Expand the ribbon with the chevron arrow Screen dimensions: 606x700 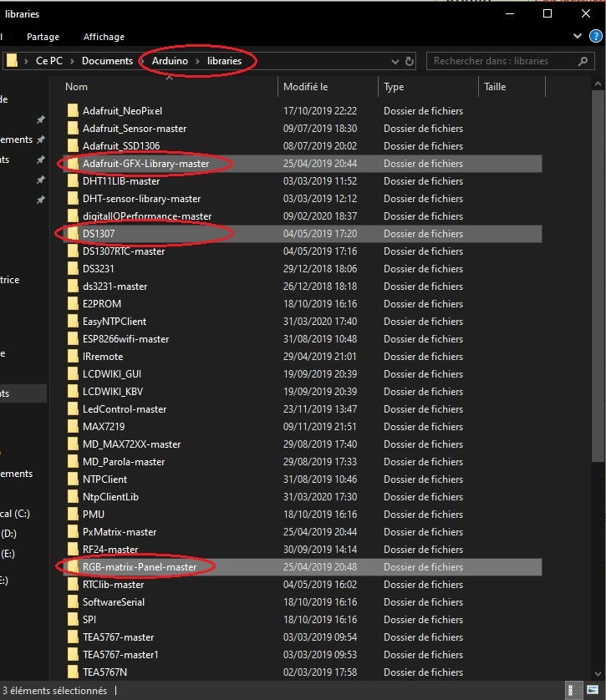pyautogui.click(x=578, y=36)
